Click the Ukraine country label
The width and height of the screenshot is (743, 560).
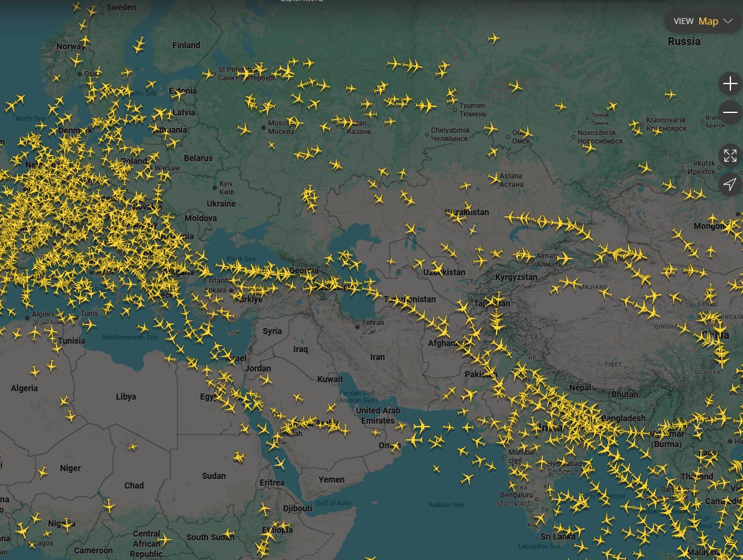[221, 204]
